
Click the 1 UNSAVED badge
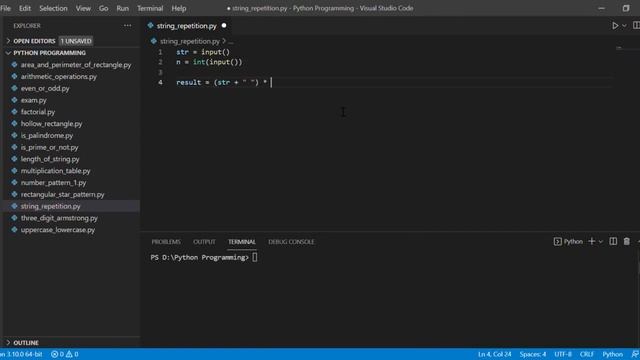[x=76, y=41]
